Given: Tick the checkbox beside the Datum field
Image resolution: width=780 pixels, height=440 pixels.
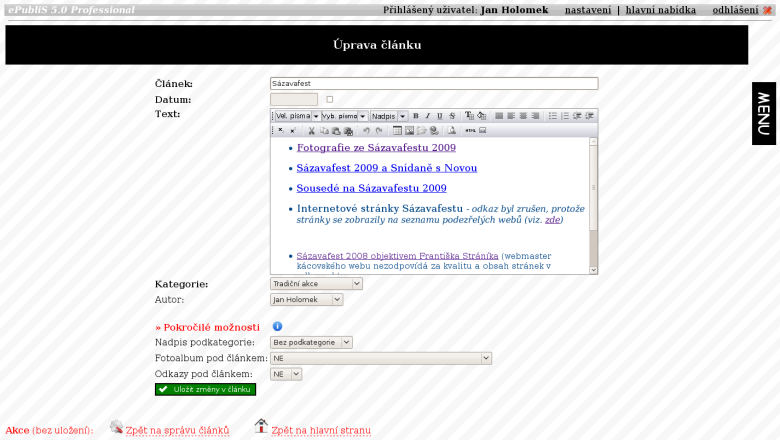Looking at the screenshot, I should point(329,99).
